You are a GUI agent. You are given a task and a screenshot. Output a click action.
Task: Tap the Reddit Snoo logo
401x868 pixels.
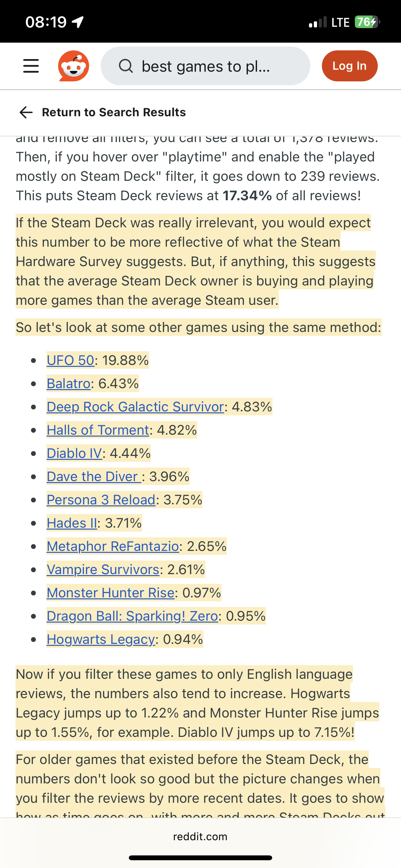tap(74, 66)
